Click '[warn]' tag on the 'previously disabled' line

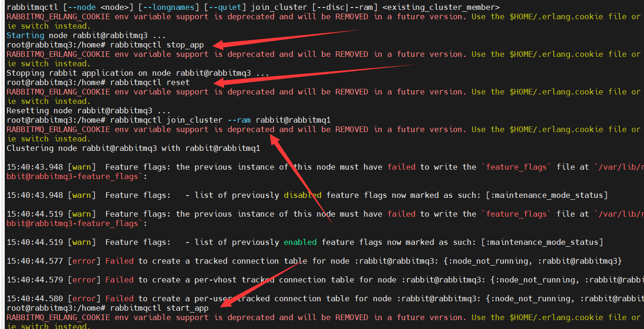click(82, 195)
